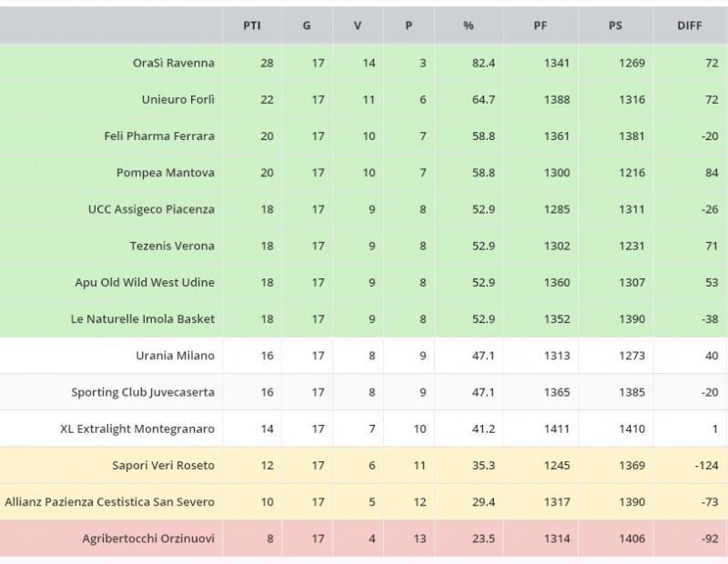Sort by PF column header

pos(541,25)
